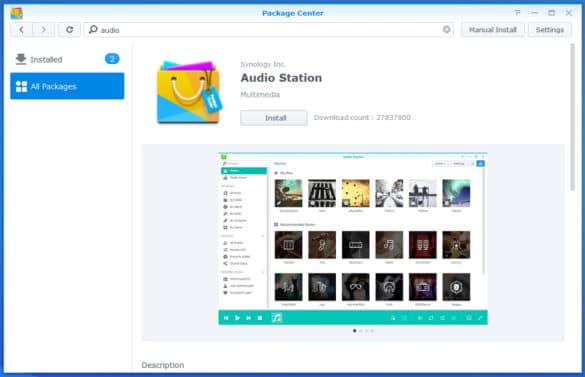Show the second screenshot via pagination dot
The image size is (585, 377).
tap(360, 331)
